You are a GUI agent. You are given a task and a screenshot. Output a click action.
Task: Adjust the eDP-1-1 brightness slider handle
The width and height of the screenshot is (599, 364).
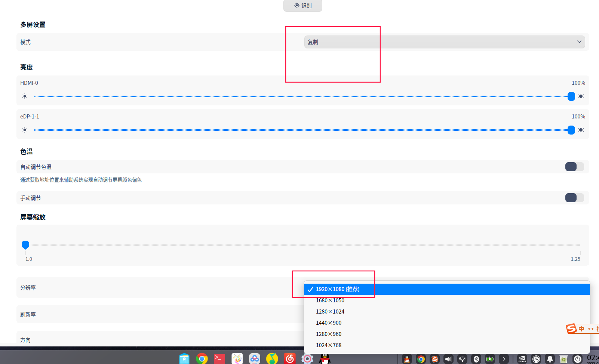click(571, 130)
